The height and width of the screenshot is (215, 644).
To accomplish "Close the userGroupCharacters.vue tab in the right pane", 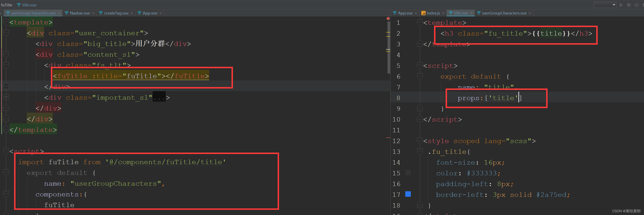I will click(x=530, y=13).
